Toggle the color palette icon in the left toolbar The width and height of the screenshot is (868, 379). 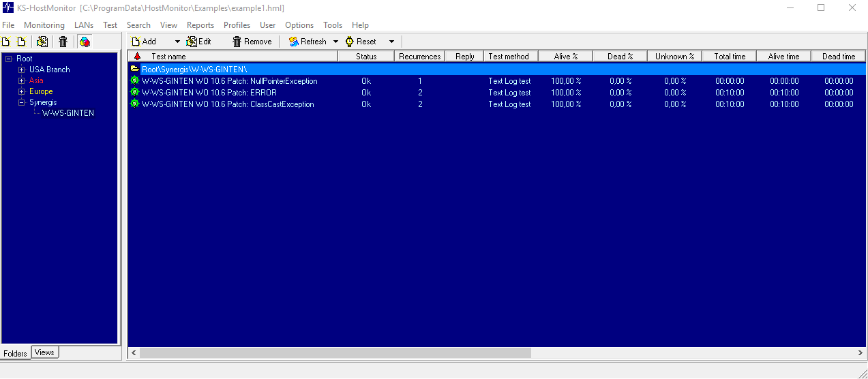click(x=85, y=42)
